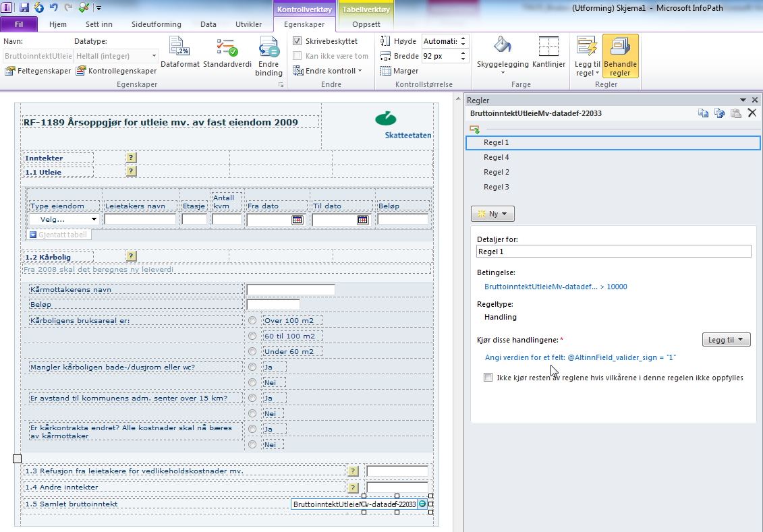
Task: Open the Fil tab
Action: 19,24
